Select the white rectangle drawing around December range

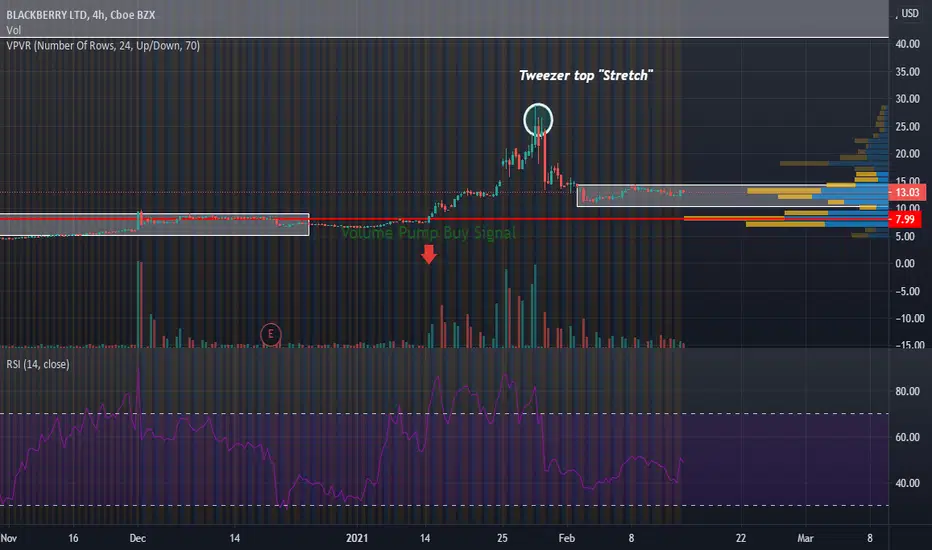coord(155,224)
